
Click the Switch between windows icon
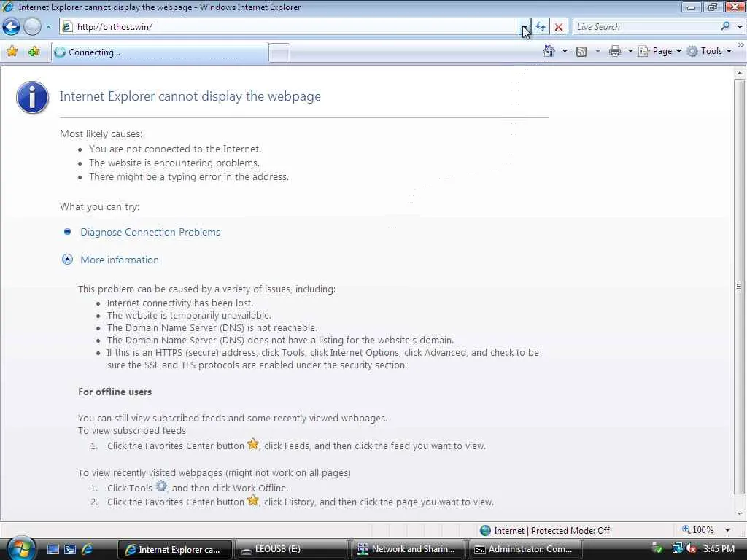[x=70, y=549]
